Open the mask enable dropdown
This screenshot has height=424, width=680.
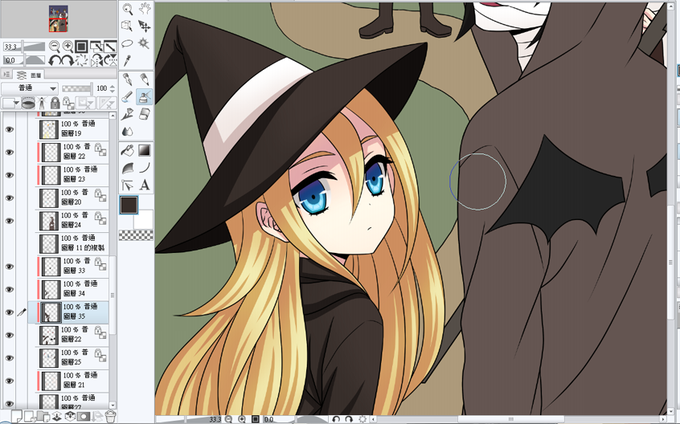[x=85, y=103]
